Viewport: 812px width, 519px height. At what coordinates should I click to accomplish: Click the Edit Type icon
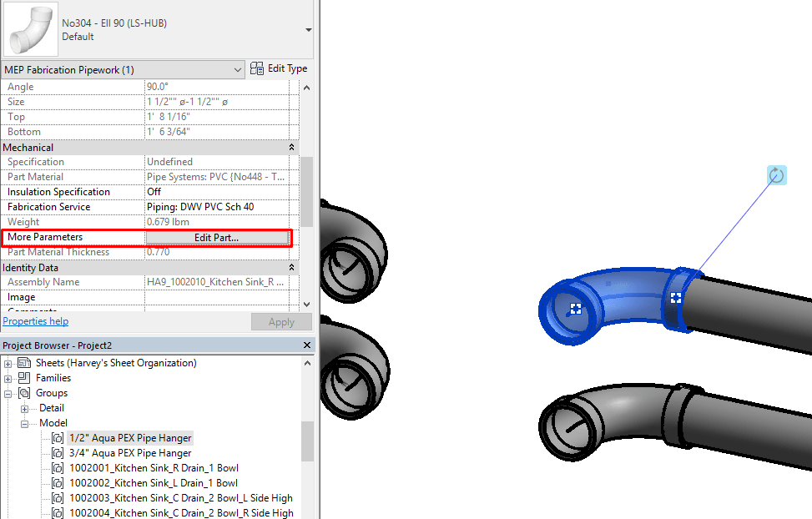pyautogui.click(x=258, y=68)
